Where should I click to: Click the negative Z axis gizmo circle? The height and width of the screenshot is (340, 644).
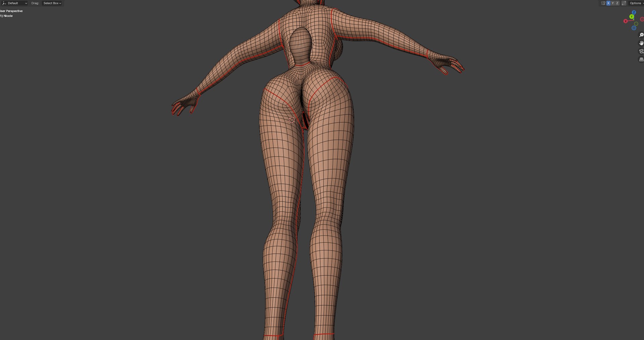634,28
